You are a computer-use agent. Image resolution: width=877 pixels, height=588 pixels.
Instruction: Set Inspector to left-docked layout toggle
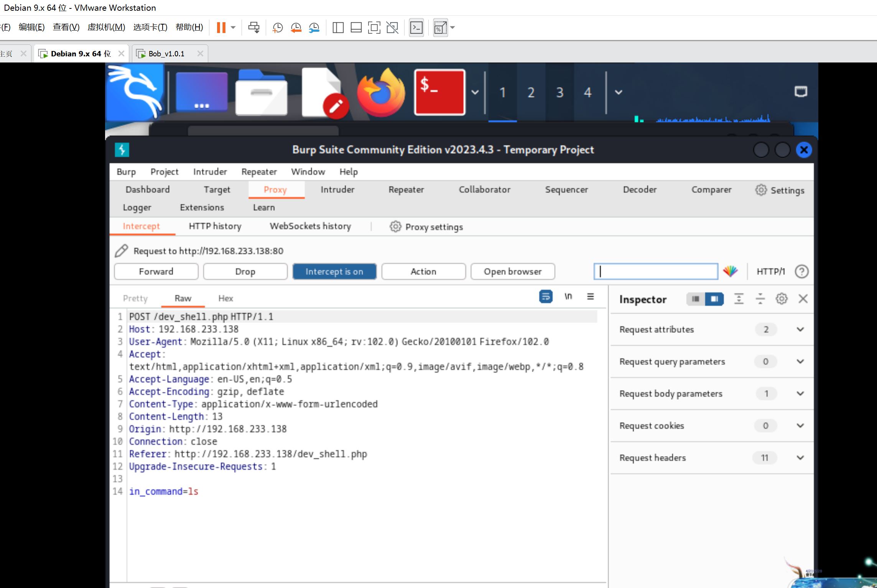(x=696, y=299)
